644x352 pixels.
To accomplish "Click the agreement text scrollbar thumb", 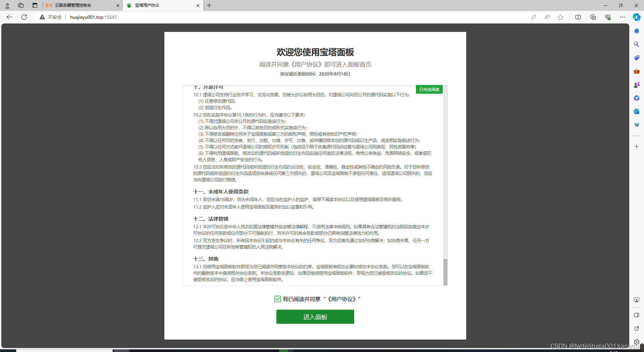I will click(x=445, y=272).
